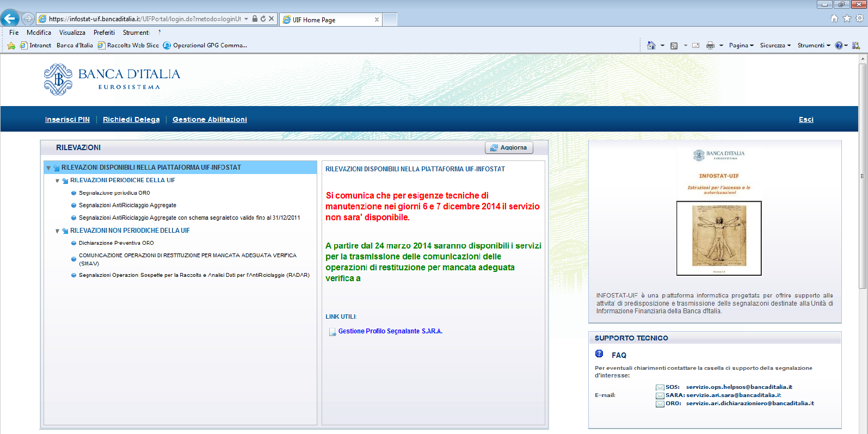
Task: Click the lock security icon in address bar
Action: (255, 18)
